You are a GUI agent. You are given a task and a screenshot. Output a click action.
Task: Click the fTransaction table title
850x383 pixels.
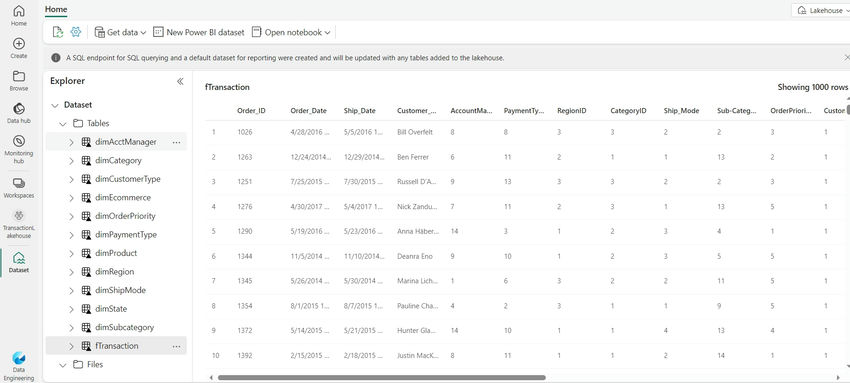click(227, 87)
